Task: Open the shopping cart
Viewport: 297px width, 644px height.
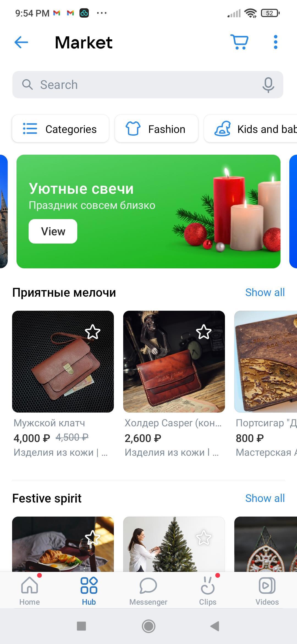Action: (239, 42)
